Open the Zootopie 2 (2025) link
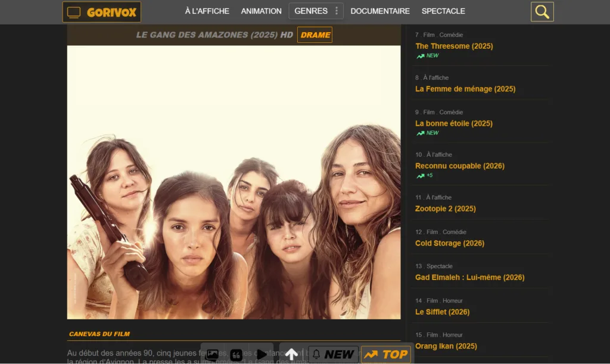The height and width of the screenshot is (364, 610). [445, 209]
